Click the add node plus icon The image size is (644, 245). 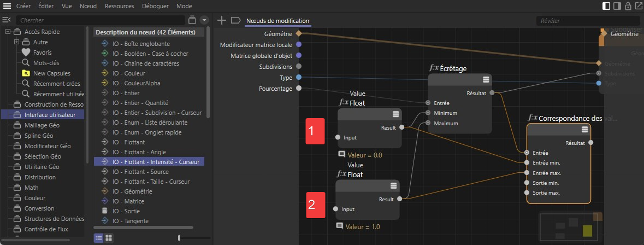pos(221,21)
